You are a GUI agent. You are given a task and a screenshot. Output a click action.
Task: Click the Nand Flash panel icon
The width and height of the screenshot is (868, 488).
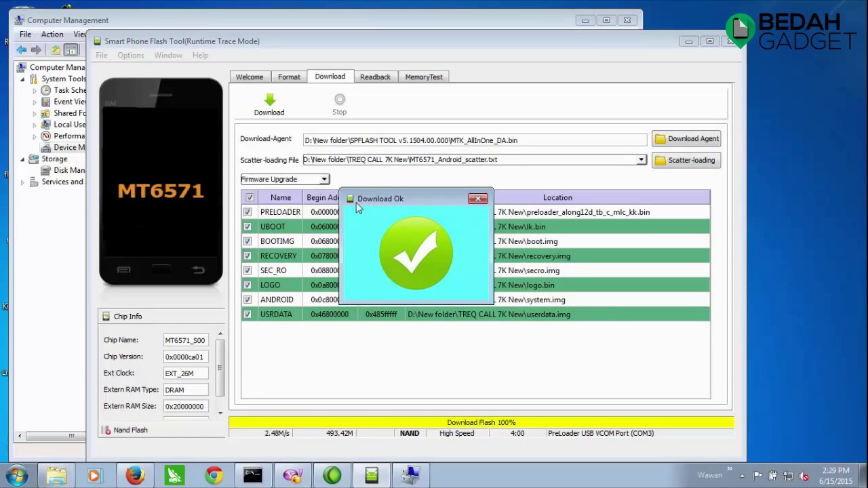click(x=106, y=430)
